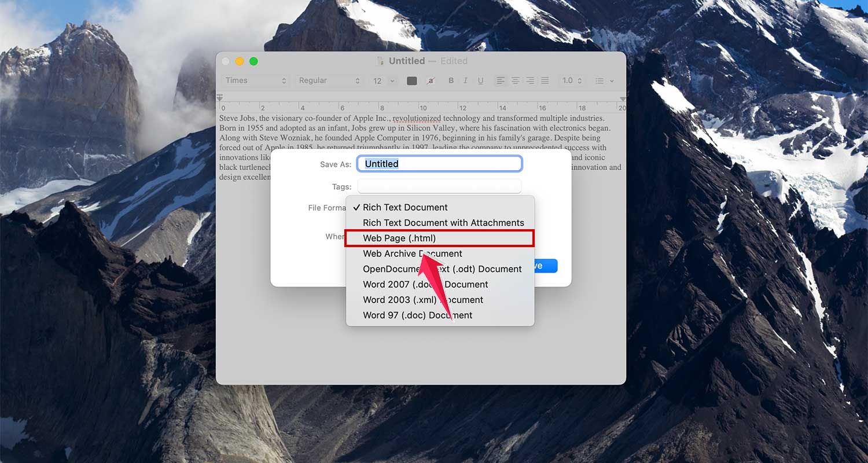Toggle underline formatting
868x463 pixels.
(x=480, y=80)
